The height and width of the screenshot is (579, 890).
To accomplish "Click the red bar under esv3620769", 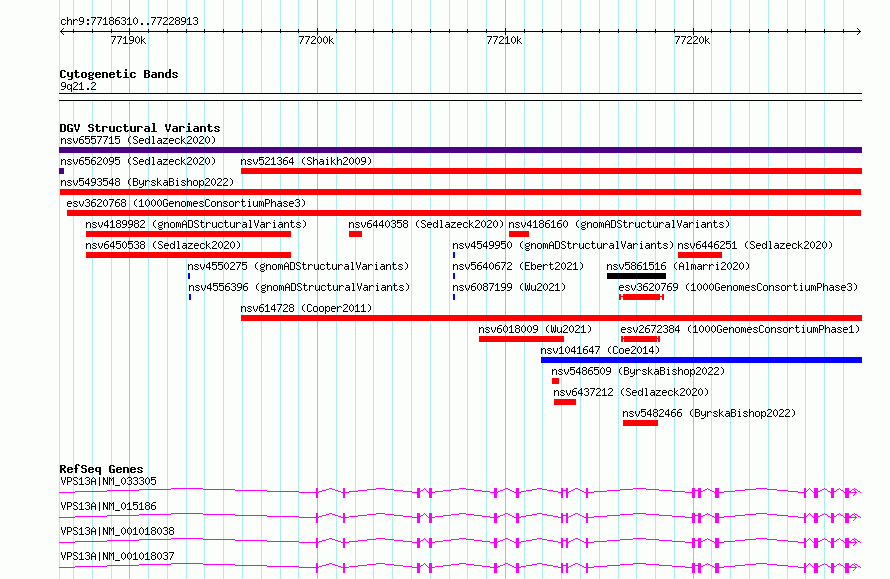I will point(641,297).
